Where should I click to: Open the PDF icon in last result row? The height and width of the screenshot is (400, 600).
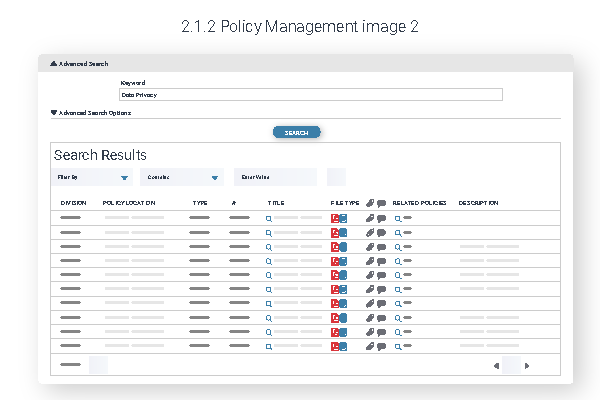pyautogui.click(x=335, y=346)
